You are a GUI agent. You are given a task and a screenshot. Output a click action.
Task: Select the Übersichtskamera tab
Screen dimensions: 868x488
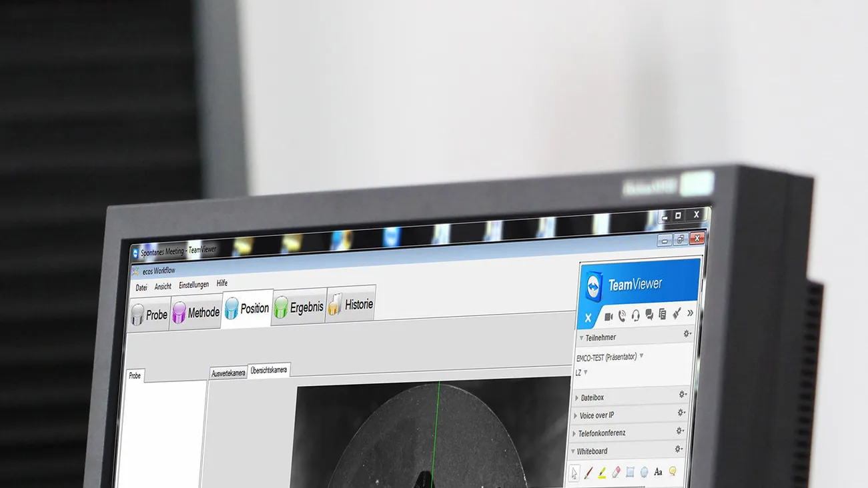pyautogui.click(x=269, y=370)
